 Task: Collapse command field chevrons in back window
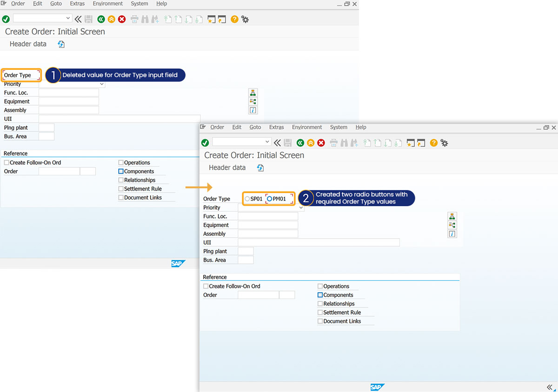click(78, 19)
